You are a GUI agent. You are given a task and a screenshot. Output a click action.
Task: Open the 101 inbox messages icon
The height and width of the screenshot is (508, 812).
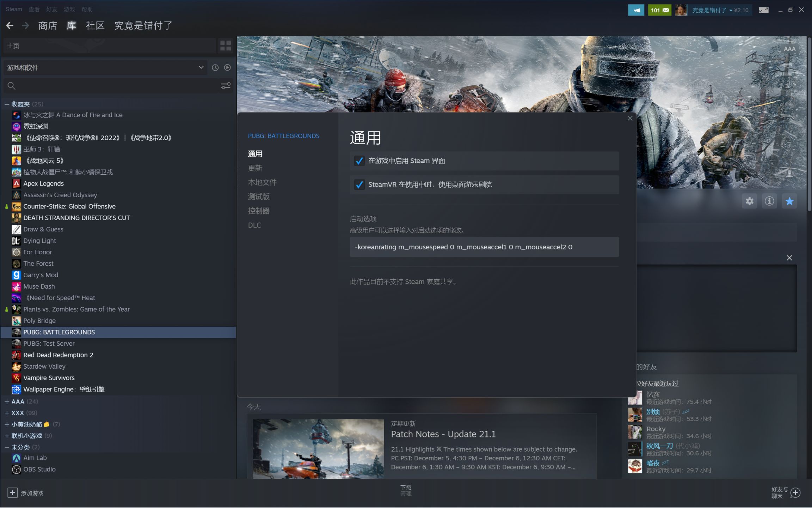[660, 10]
